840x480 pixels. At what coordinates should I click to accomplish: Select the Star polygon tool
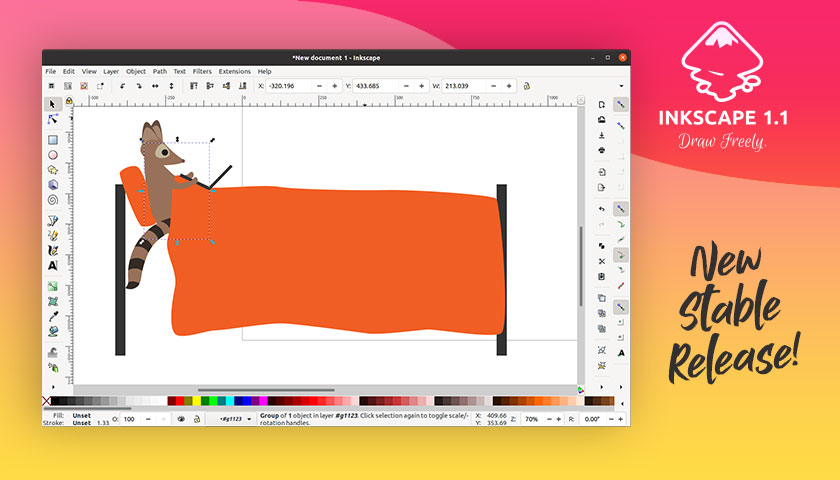(x=52, y=170)
